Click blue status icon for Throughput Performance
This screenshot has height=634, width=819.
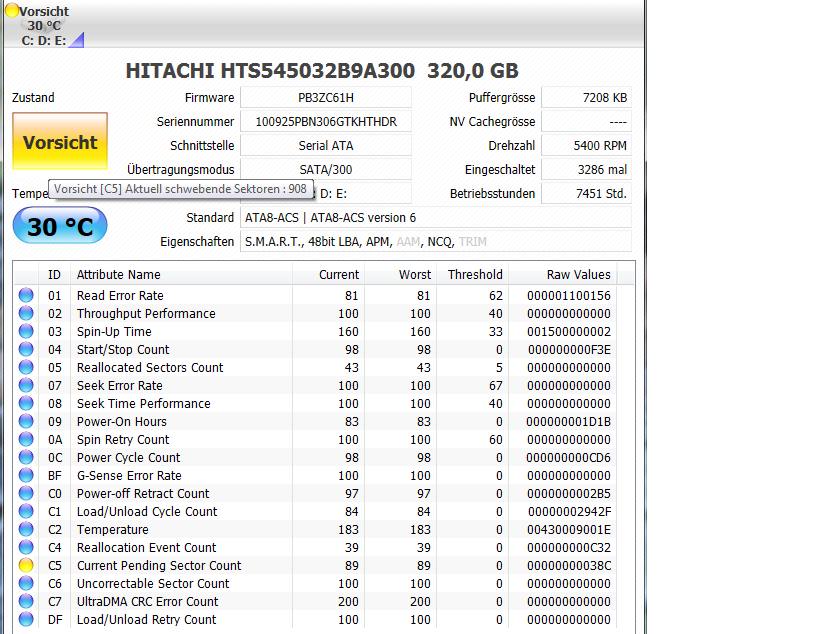click(26, 313)
